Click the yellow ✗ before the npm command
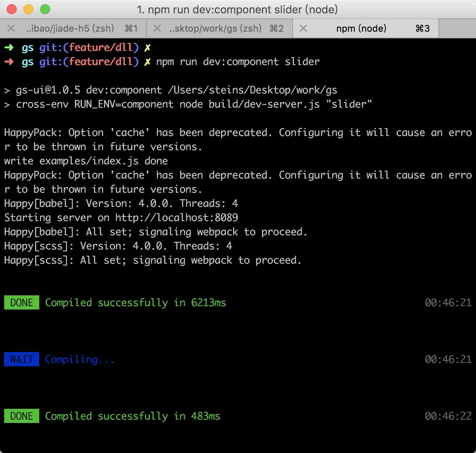476x453 pixels. 147,62
